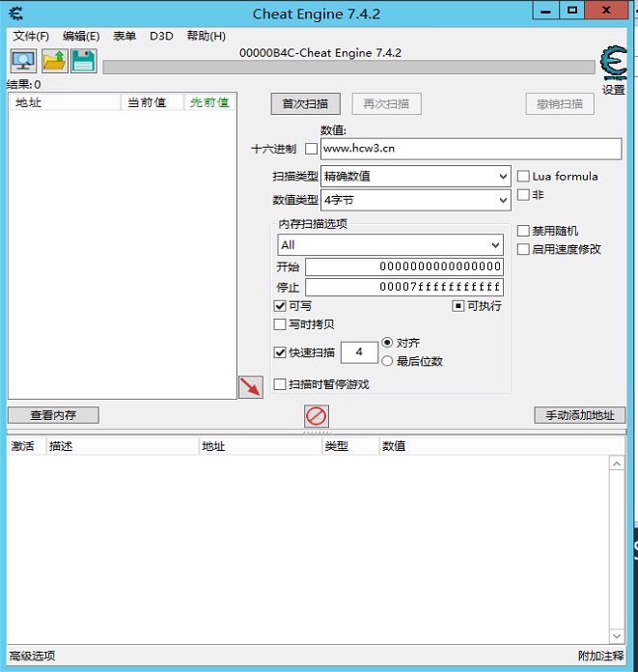Click the 设置 settings label
The image size is (638, 672).
tap(613, 90)
